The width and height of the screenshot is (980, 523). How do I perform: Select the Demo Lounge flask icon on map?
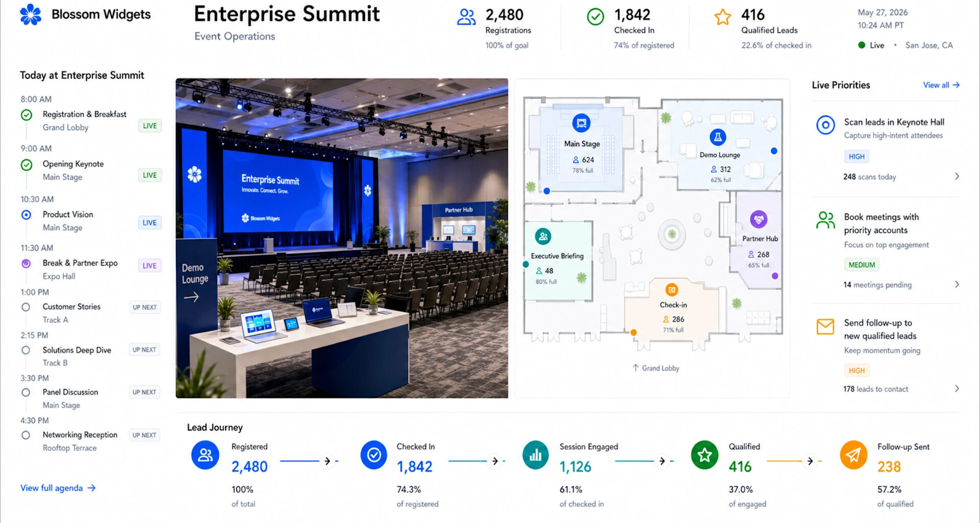pos(718,137)
